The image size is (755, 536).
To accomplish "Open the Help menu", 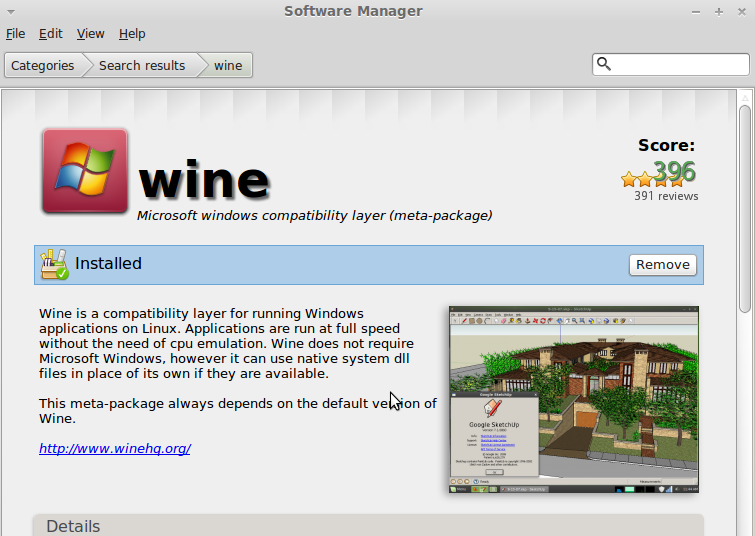I will 132,34.
